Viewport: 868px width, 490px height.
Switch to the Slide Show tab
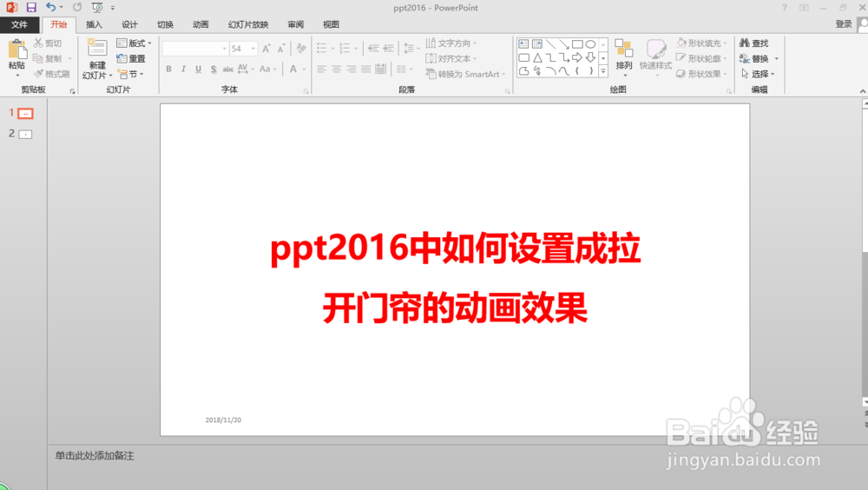(248, 24)
